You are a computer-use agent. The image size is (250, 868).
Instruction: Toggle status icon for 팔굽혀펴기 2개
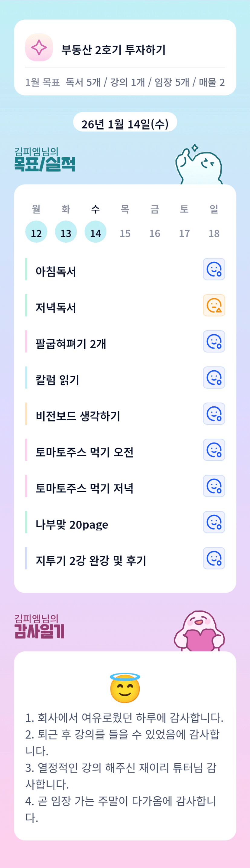click(214, 341)
